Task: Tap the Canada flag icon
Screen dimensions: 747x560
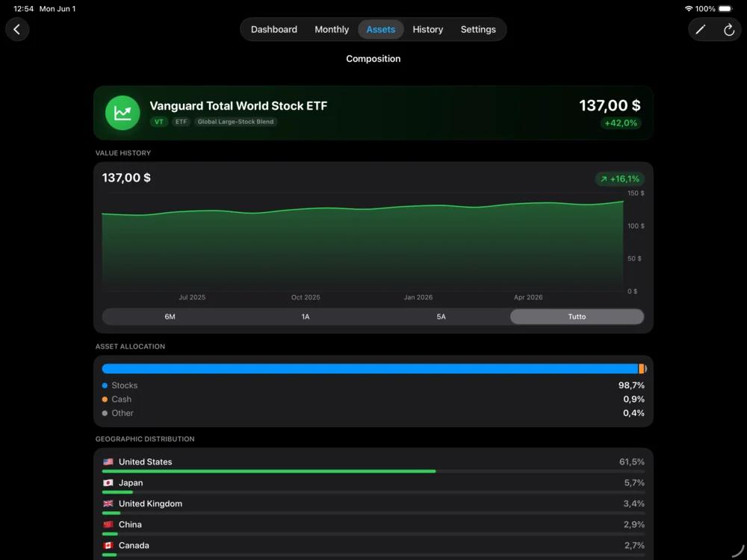Action: tap(108, 546)
